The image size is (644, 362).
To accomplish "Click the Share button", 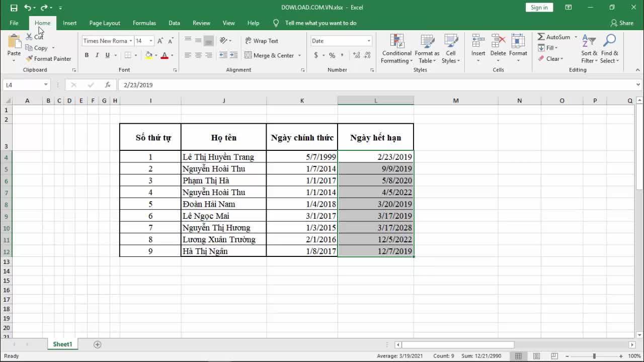I will pyautogui.click(x=622, y=23).
